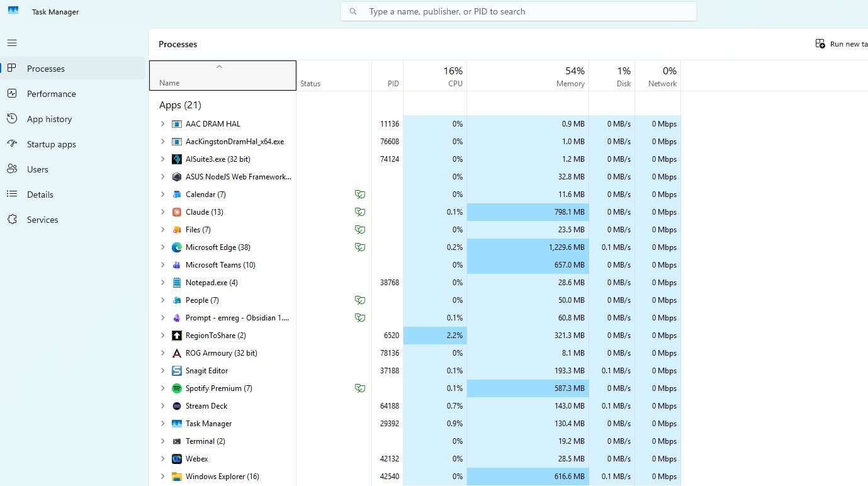Click the efficiency mode leaf icon for Claude
This screenshot has width=868, height=486.
(360, 212)
